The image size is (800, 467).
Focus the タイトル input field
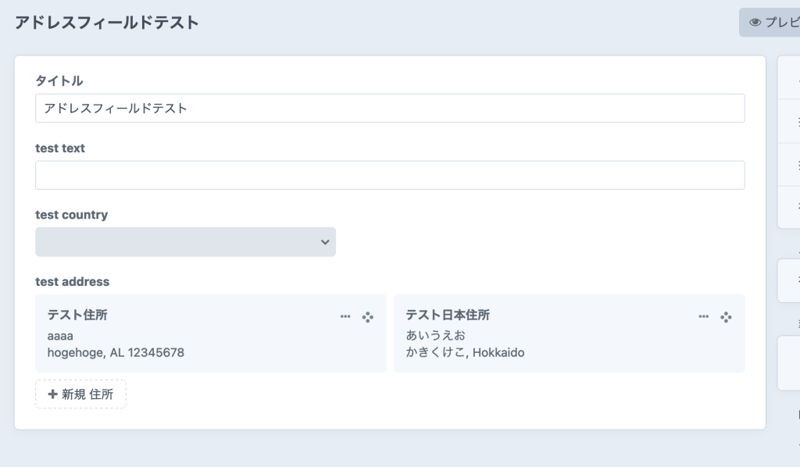389,108
